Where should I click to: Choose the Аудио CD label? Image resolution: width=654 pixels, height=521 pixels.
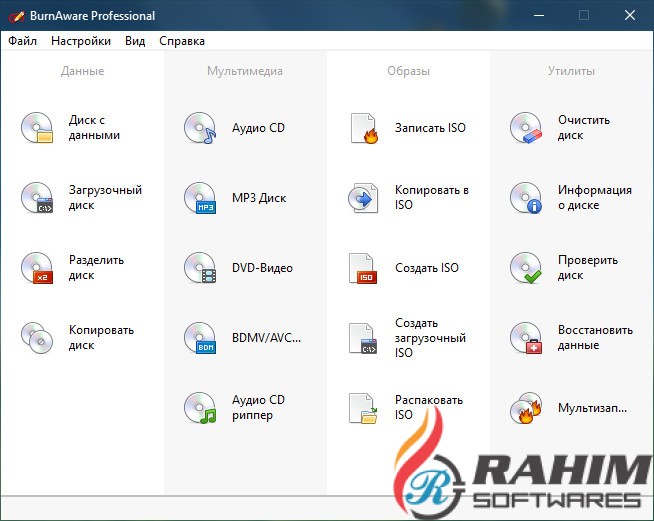(258, 128)
